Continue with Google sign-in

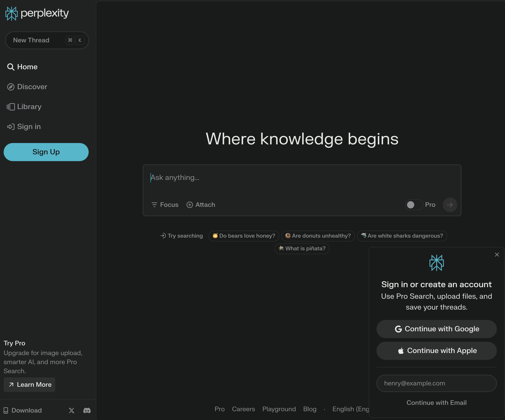point(437,329)
